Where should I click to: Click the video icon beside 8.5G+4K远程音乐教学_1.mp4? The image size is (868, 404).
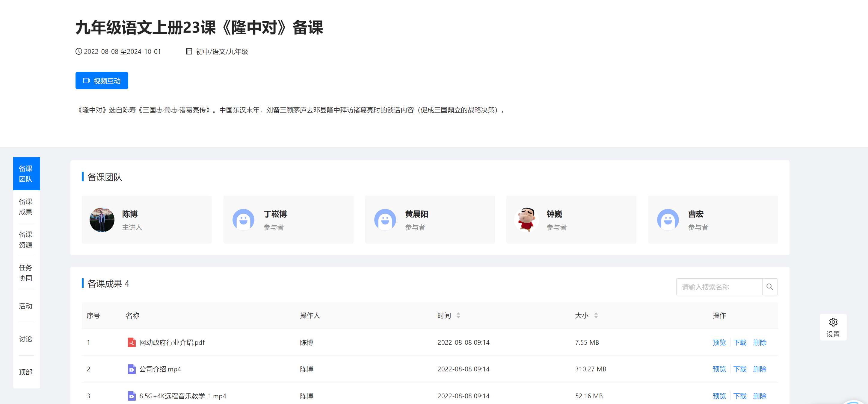[x=132, y=396]
